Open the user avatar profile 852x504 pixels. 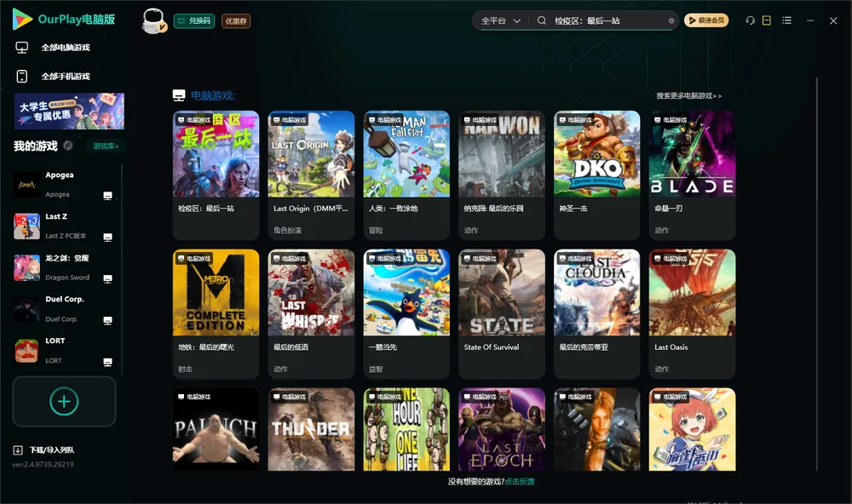point(153,21)
